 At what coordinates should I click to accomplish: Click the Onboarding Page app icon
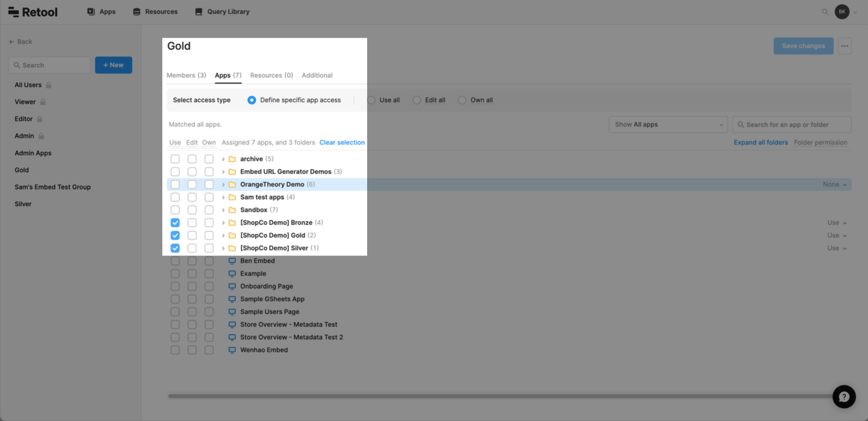pyautogui.click(x=232, y=286)
